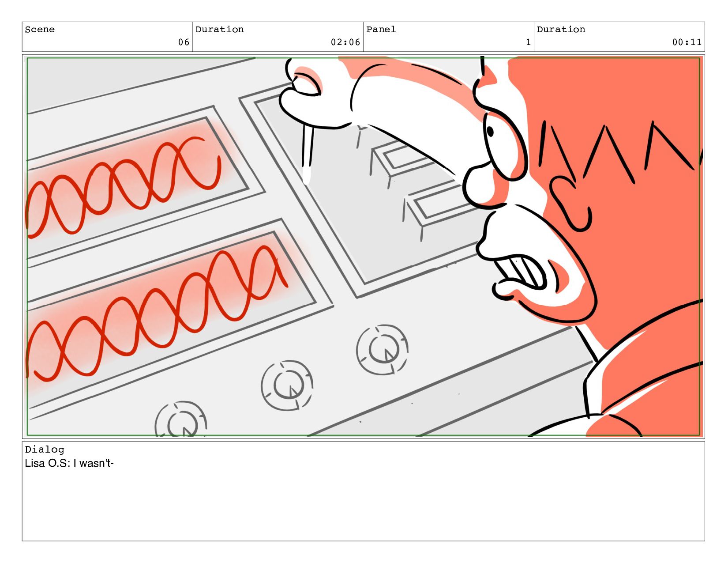Click the scene Duration label next to Scene

pos(219,30)
